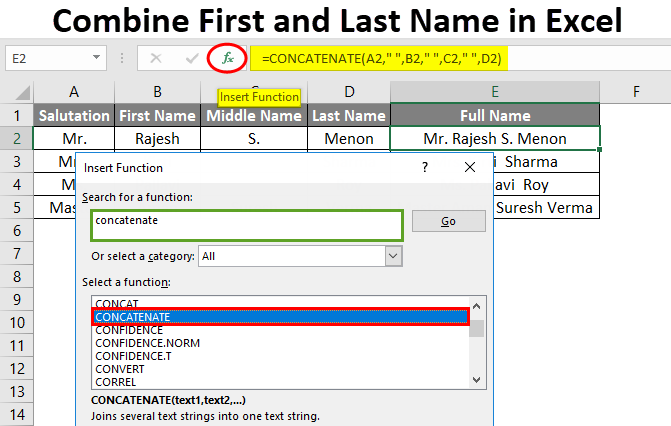The image size is (671, 426).
Task: Select CONFIDENCE.T in the function list
Action: coord(280,356)
